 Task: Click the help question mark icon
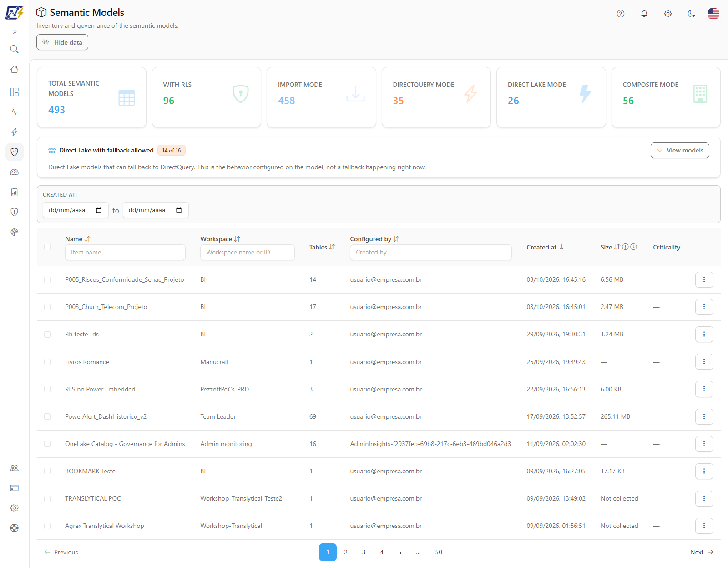pos(621,14)
